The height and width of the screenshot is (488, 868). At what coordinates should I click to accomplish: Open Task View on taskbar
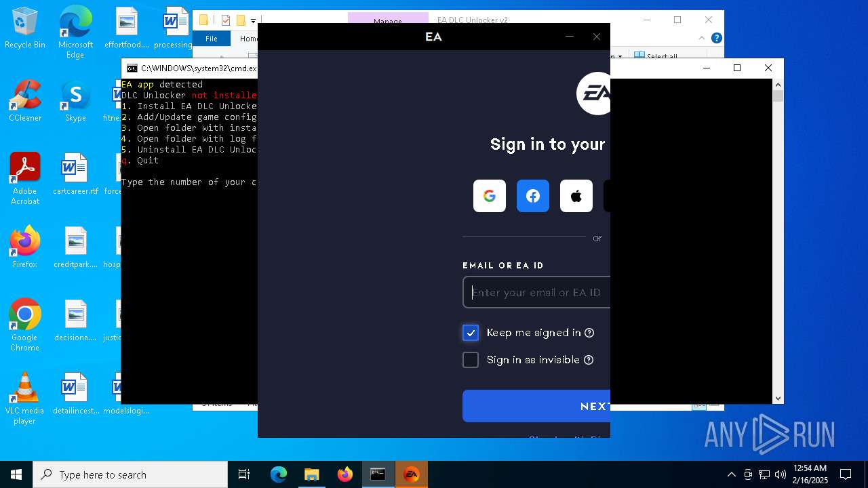[x=244, y=474]
